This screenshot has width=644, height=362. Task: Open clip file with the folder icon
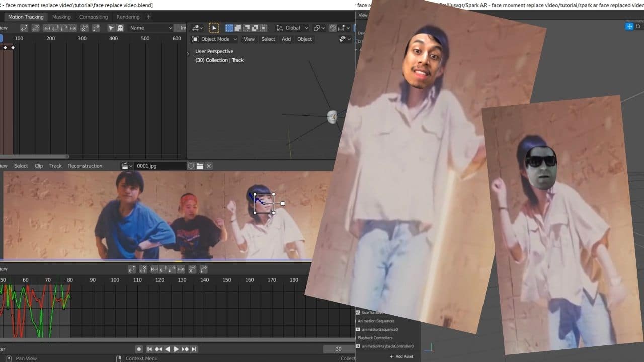click(200, 166)
